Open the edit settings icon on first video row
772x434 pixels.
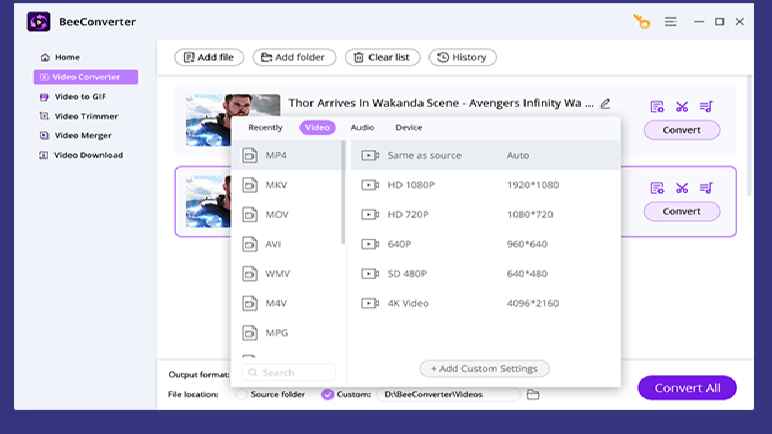[x=657, y=107]
